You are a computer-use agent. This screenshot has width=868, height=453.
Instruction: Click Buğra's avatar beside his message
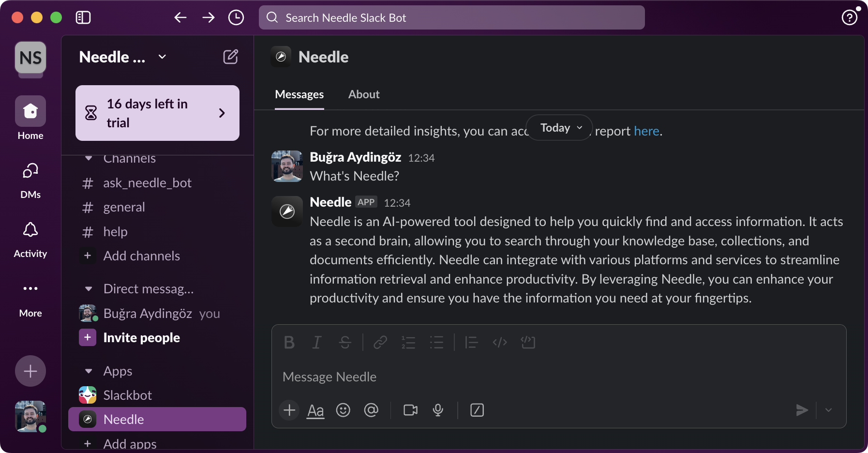coord(287,166)
